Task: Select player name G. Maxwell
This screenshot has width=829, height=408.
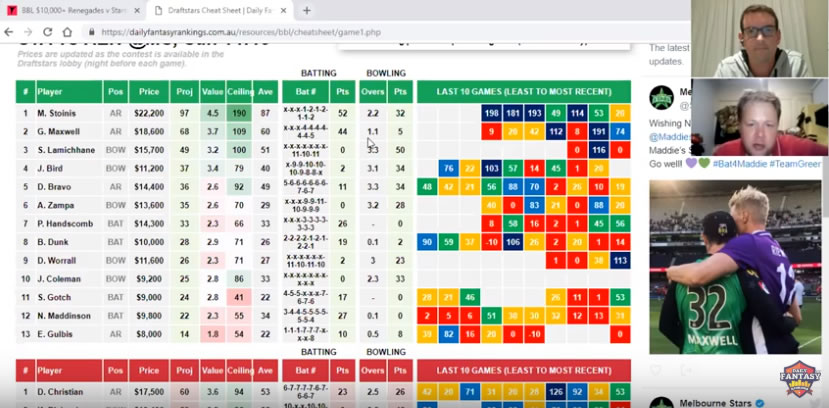Action: pyautogui.click(x=58, y=132)
